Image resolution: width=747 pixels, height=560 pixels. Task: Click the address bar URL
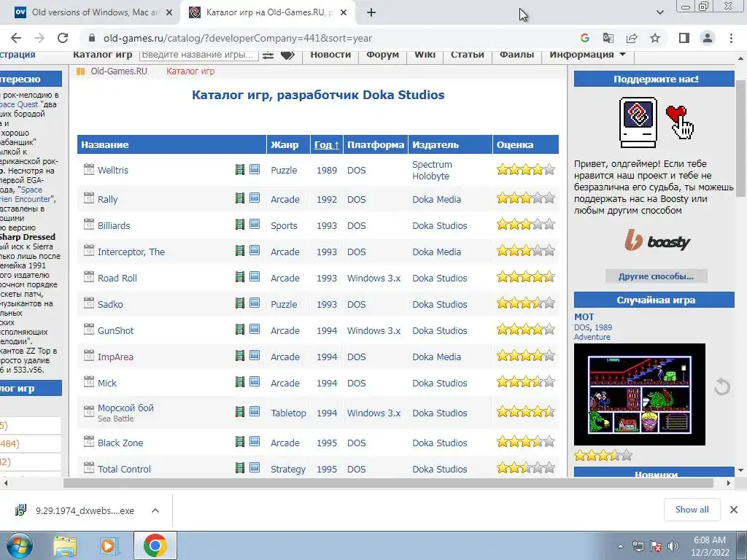point(238,38)
